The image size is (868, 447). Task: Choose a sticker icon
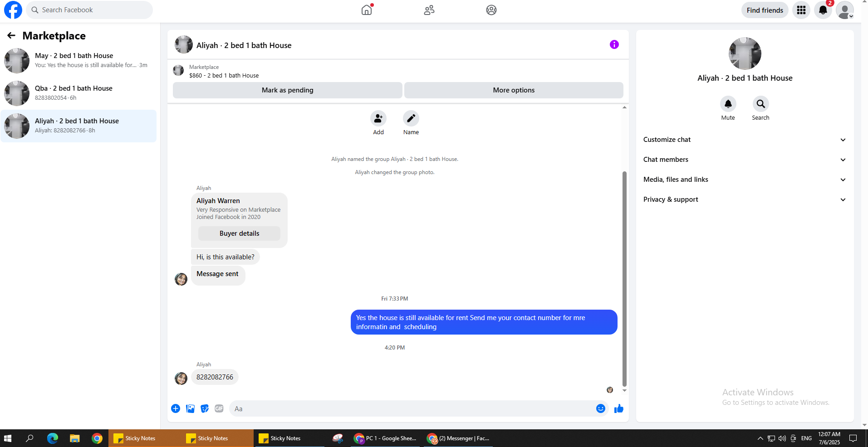tap(205, 408)
